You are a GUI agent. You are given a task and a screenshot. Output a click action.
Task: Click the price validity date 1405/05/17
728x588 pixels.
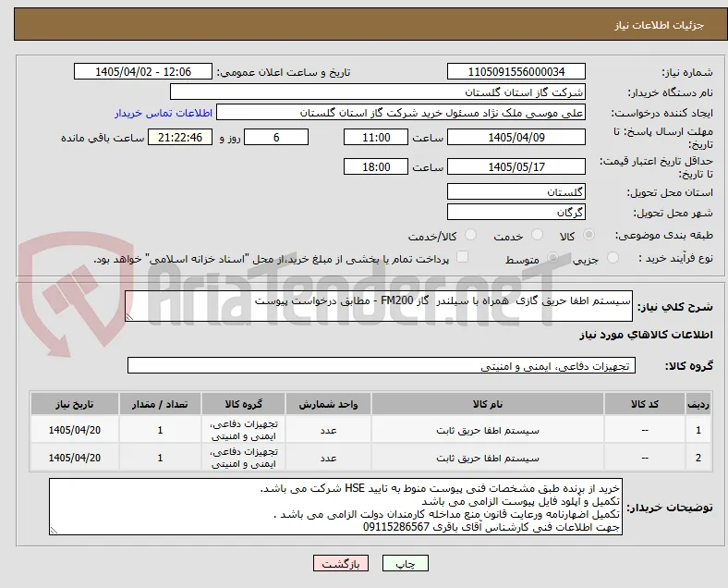coord(516,166)
